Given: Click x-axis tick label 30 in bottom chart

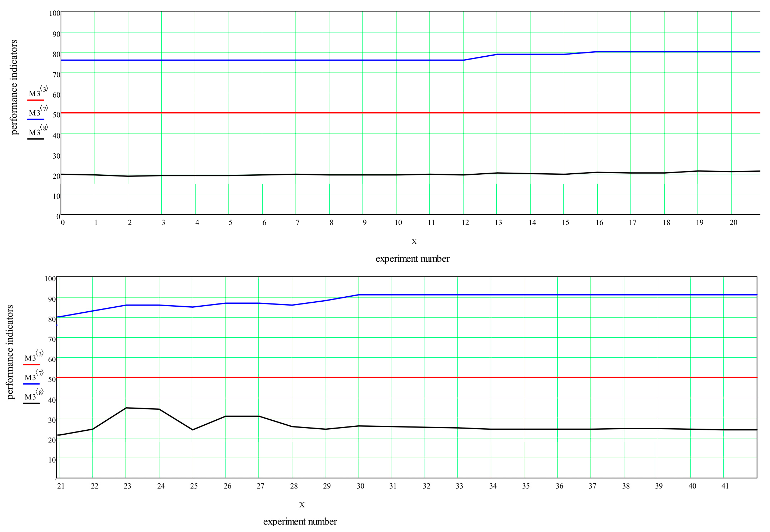Looking at the screenshot, I should (360, 486).
